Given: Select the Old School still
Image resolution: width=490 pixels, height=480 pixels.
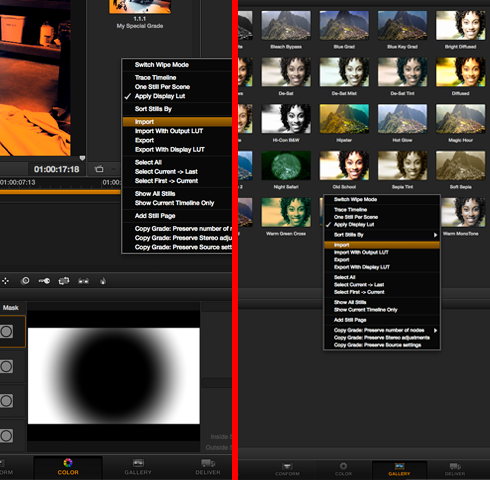Looking at the screenshot, I should 344,165.
